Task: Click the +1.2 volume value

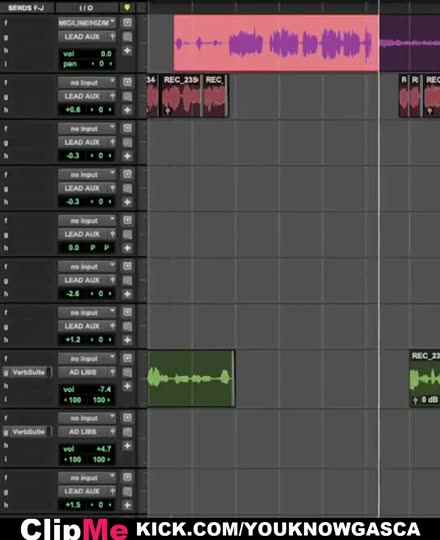Action: click(x=73, y=340)
